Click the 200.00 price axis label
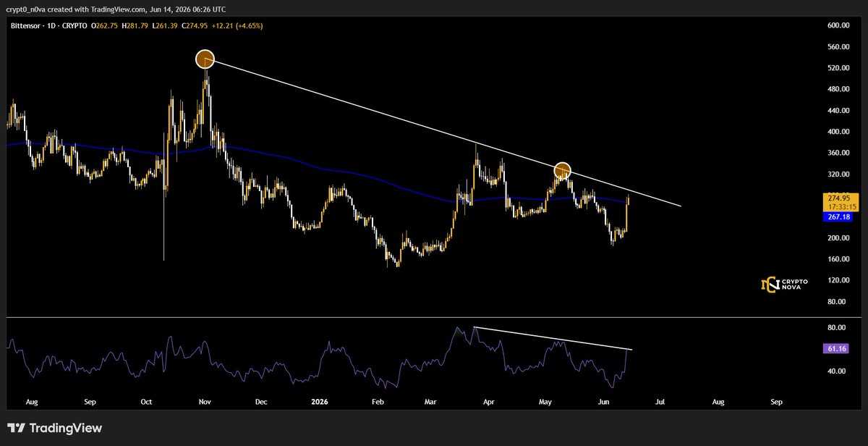 838,238
